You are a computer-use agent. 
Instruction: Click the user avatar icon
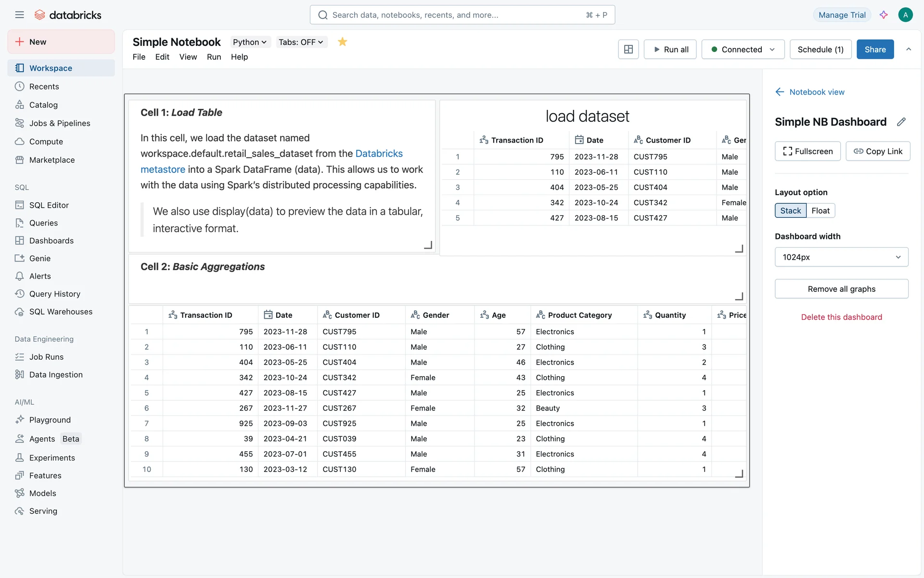click(x=905, y=15)
